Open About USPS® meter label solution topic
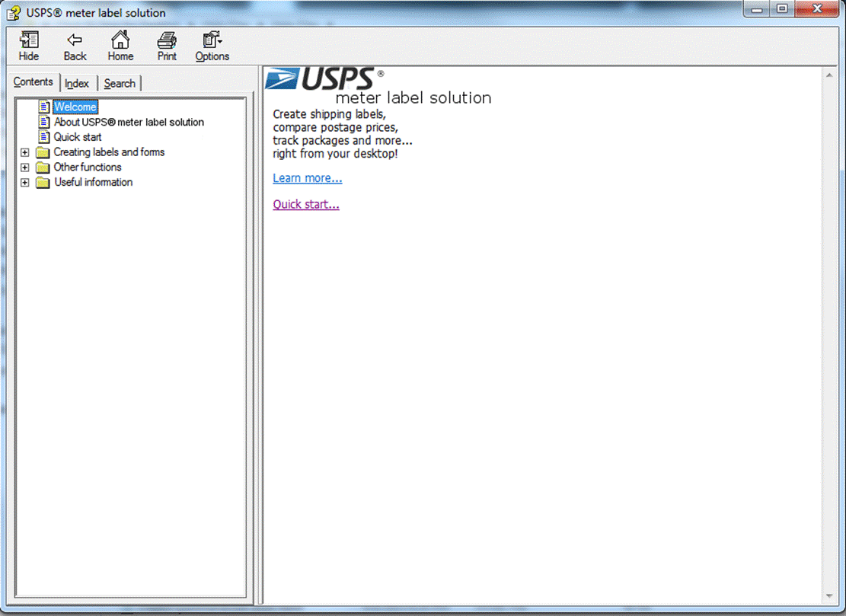Image resolution: width=846 pixels, height=616 pixels. point(129,122)
